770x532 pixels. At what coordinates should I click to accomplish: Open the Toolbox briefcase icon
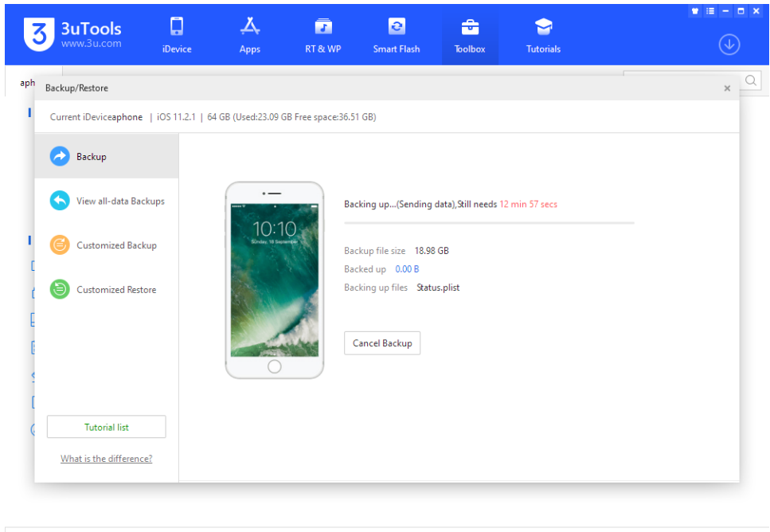pos(469,27)
